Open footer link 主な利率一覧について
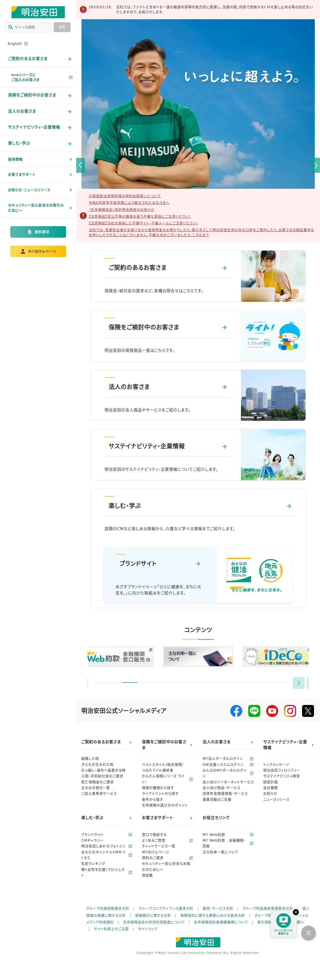320x980 pixels. (220, 852)
